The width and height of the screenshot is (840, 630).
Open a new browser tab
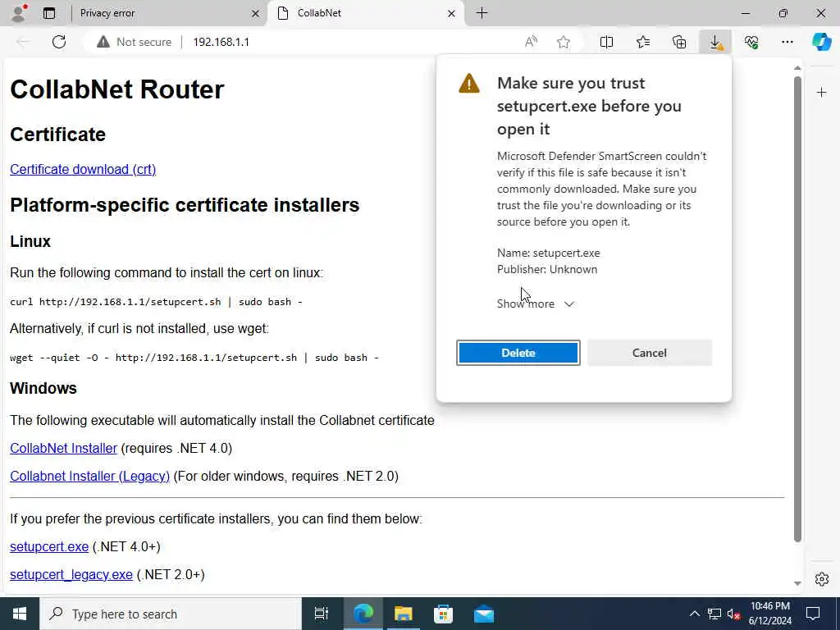[x=482, y=13]
